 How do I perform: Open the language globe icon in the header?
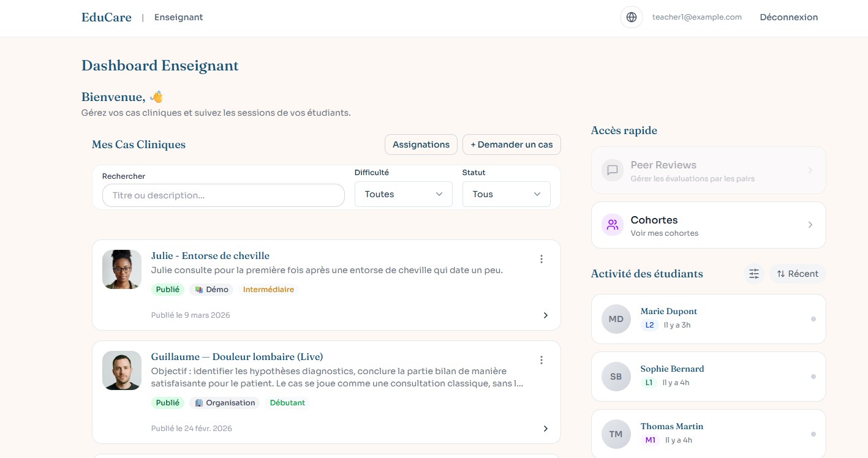(x=631, y=17)
